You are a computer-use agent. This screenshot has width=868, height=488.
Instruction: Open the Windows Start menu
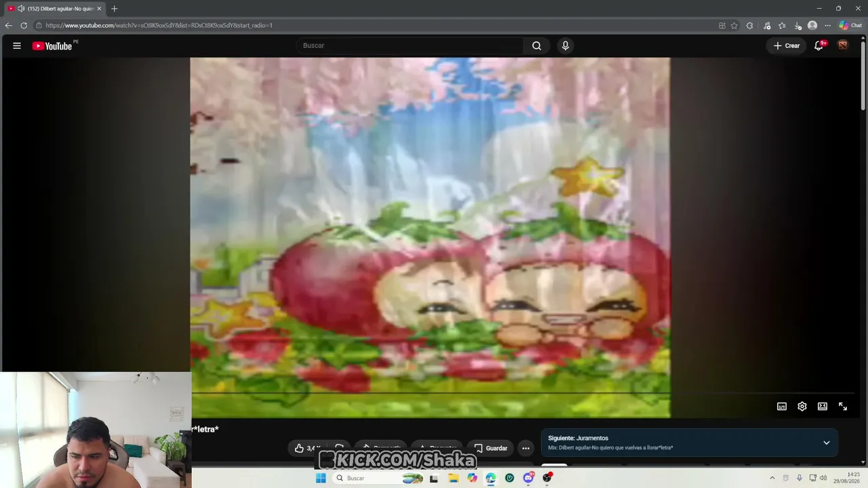click(321, 478)
